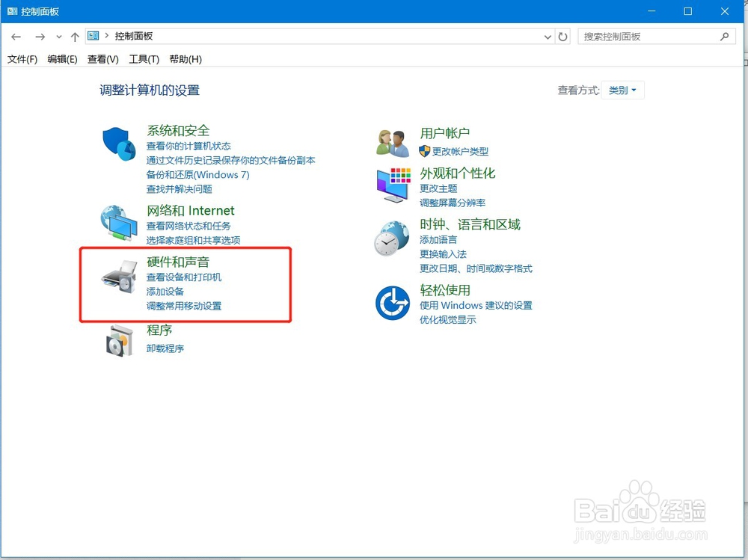Refresh the control panel view

click(x=563, y=37)
